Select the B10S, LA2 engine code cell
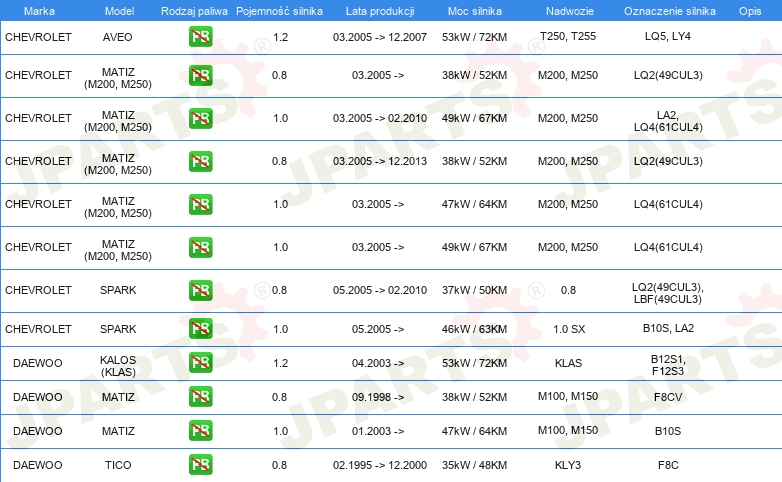 [x=668, y=328]
